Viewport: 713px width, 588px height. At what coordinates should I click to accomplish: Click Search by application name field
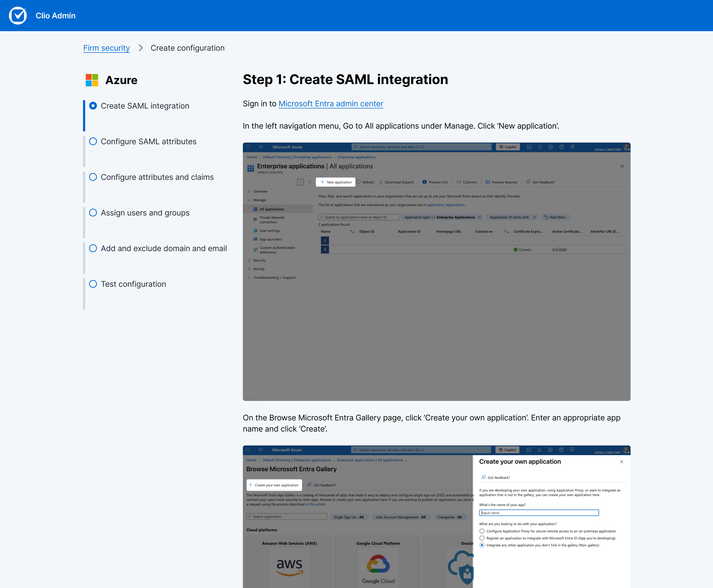coord(358,217)
